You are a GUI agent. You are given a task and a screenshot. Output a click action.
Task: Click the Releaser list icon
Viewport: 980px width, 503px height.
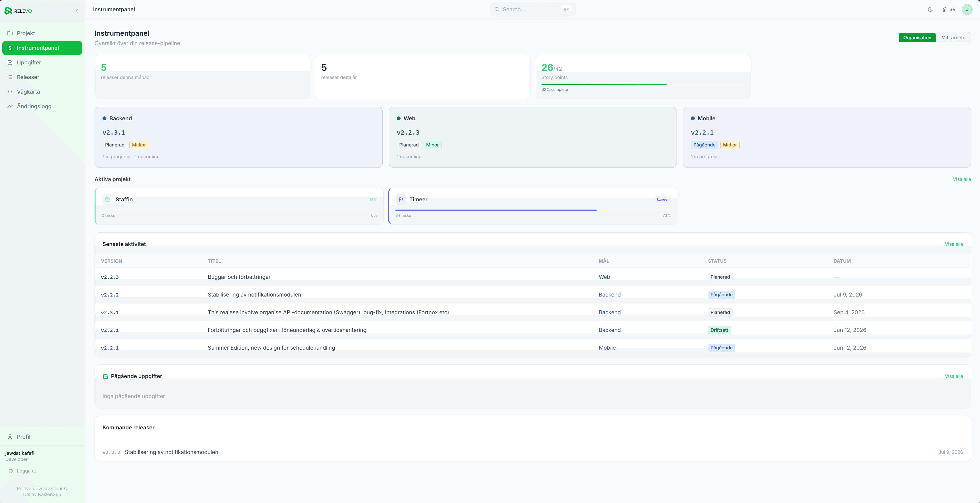pyautogui.click(x=10, y=77)
